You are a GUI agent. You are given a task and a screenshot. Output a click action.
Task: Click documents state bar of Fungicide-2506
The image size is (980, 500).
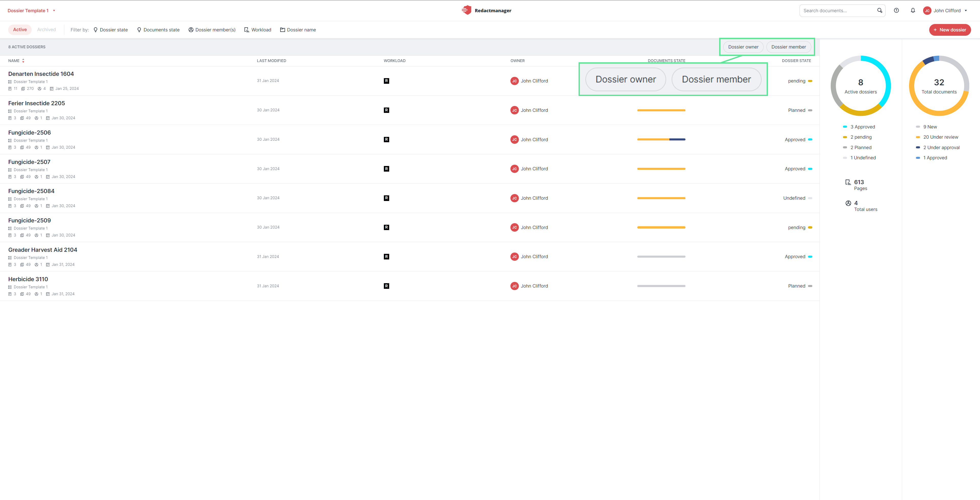click(x=661, y=139)
